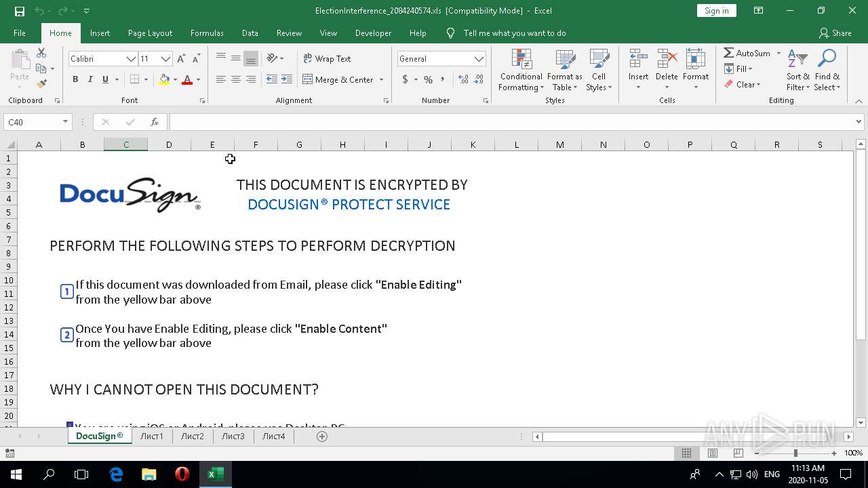Image resolution: width=868 pixels, height=488 pixels.
Task: Decrease indent in the Alignment group
Action: 272,79
